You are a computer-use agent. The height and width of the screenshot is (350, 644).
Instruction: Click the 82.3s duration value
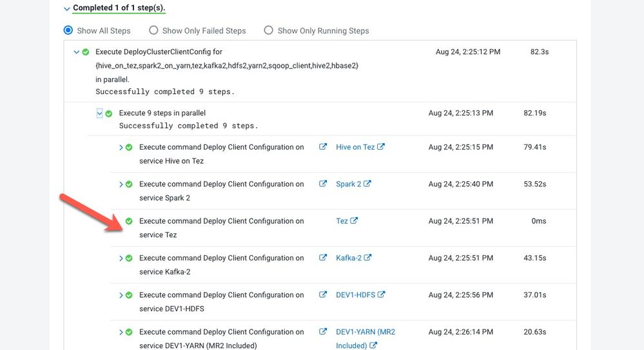tap(540, 52)
